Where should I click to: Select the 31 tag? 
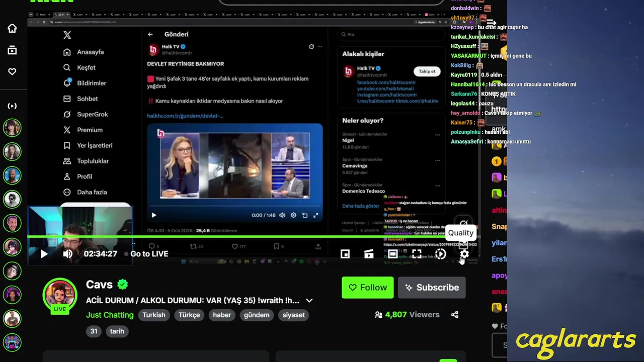pos(94,331)
